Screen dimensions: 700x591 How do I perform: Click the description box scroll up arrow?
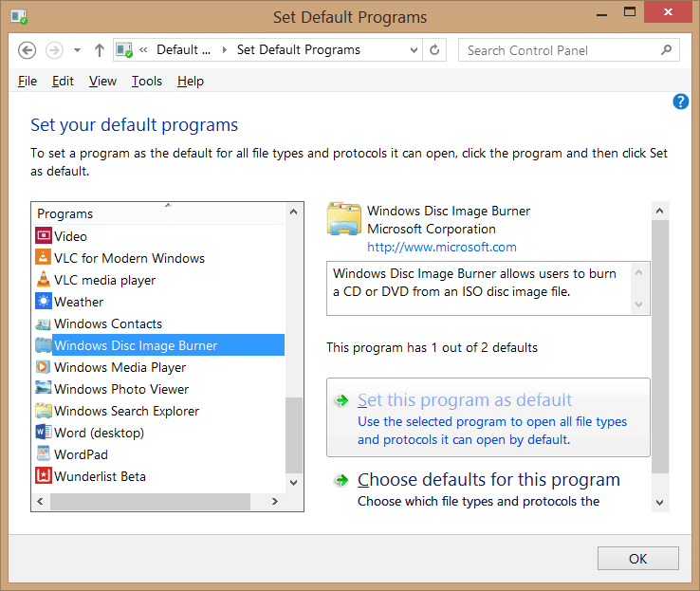(639, 273)
